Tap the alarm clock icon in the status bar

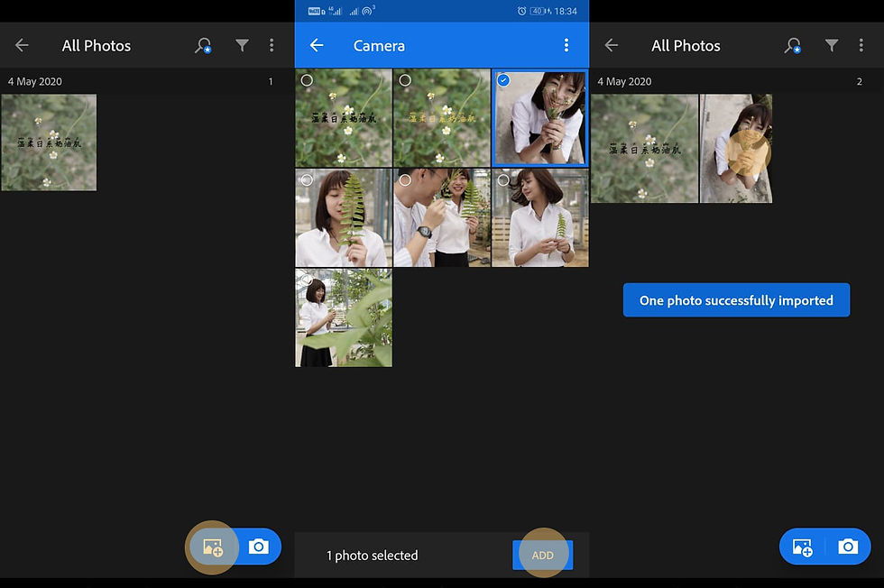click(522, 11)
